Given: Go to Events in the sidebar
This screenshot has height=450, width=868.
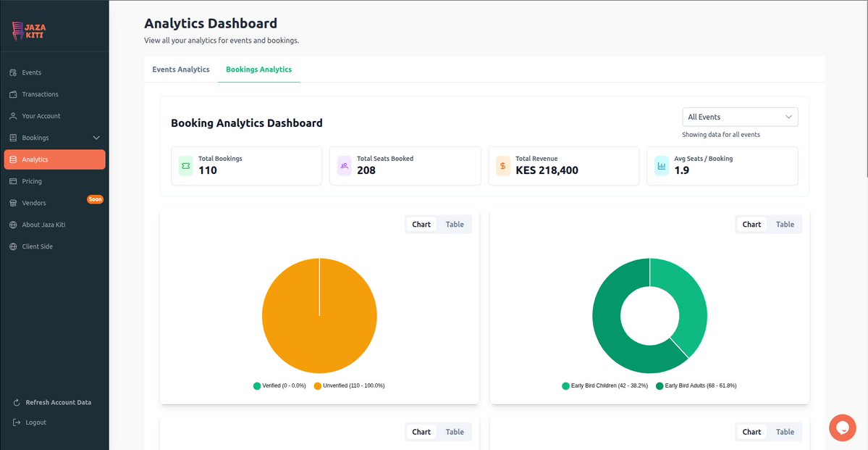Looking at the screenshot, I should tap(54, 72).
